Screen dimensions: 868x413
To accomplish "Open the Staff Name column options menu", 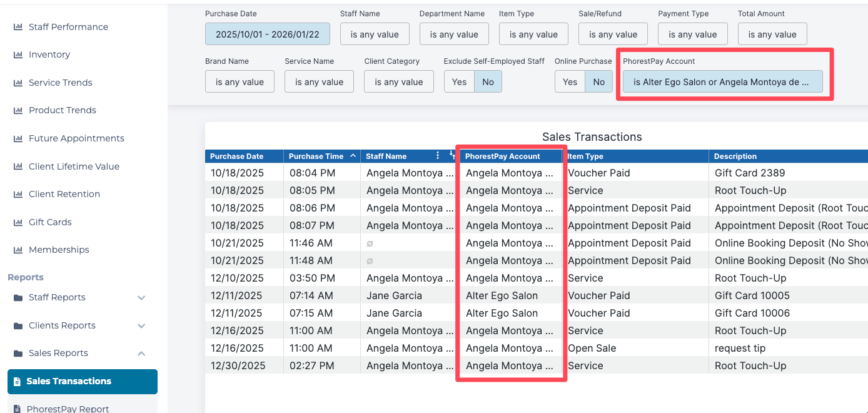I will tap(438, 156).
